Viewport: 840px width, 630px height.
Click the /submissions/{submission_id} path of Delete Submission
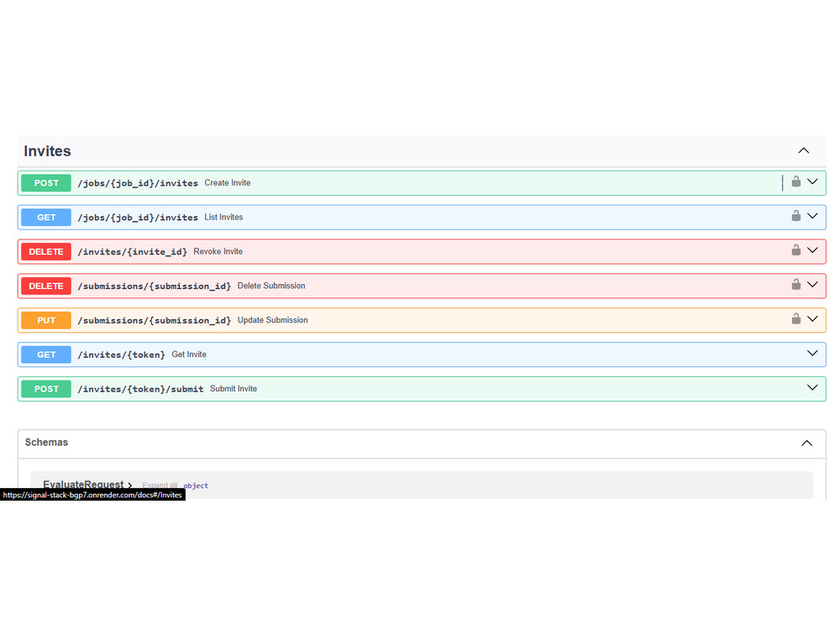coord(155,286)
